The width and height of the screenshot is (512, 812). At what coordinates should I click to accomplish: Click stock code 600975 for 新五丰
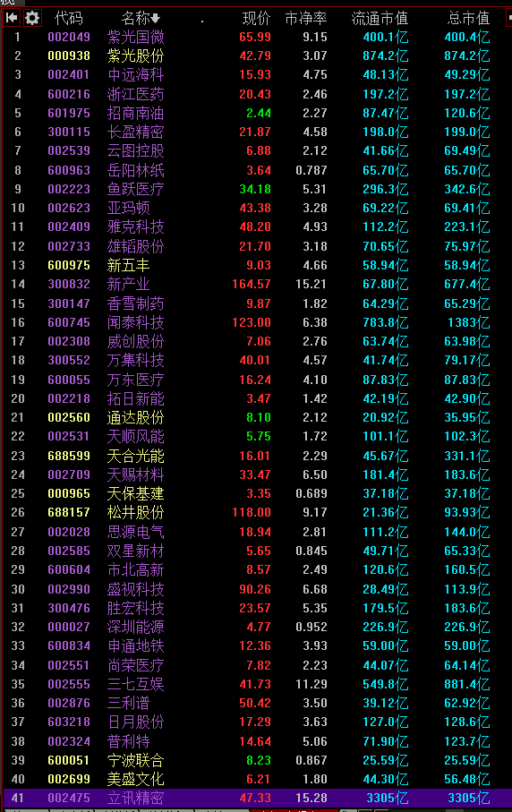tap(69, 265)
